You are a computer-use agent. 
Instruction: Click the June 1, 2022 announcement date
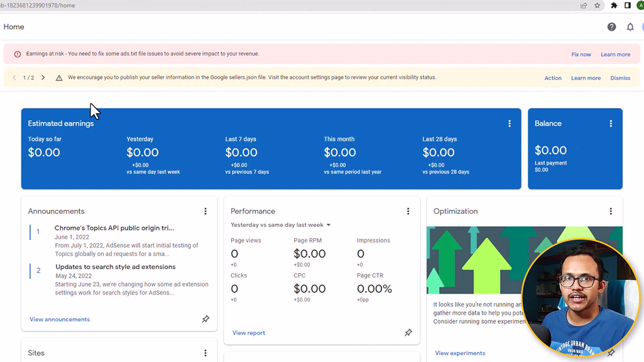pos(72,237)
